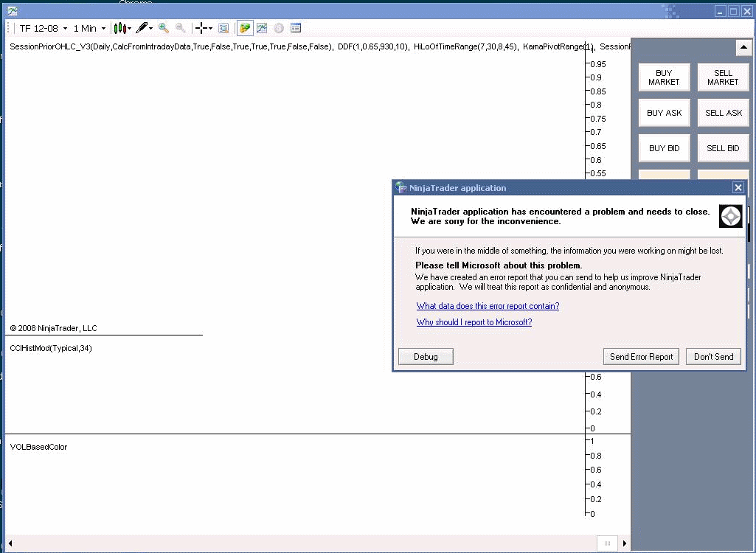
Task: Open the indicators icon in toolbar
Action: [262, 28]
